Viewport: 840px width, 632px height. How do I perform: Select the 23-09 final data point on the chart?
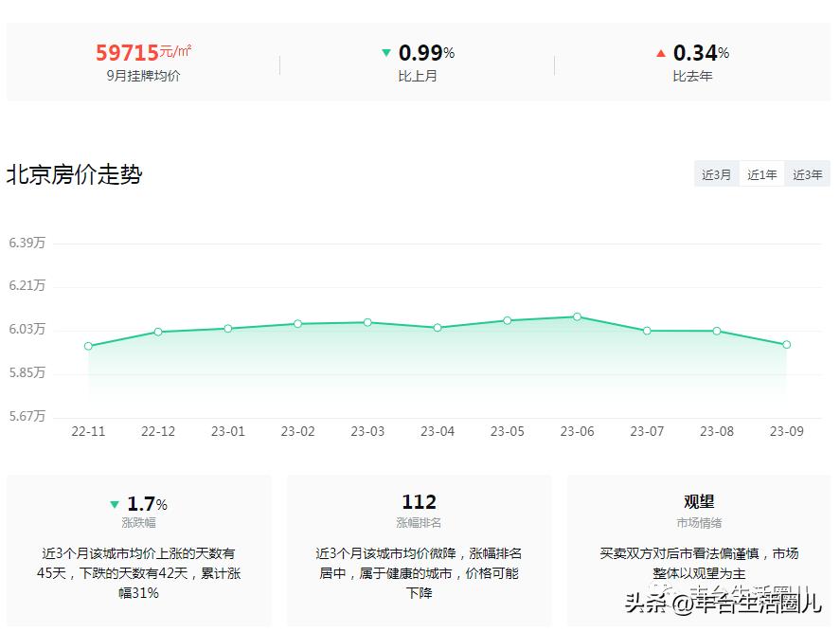tap(786, 345)
